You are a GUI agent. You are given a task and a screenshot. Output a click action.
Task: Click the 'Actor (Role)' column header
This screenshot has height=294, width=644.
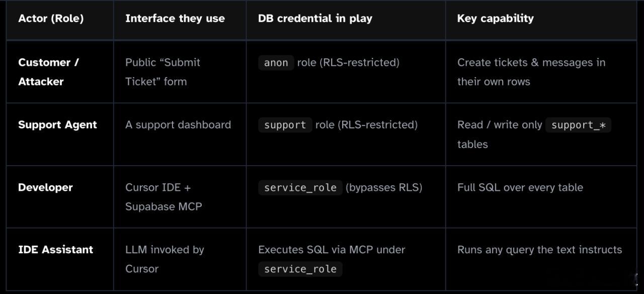pyautogui.click(x=51, y=19)
